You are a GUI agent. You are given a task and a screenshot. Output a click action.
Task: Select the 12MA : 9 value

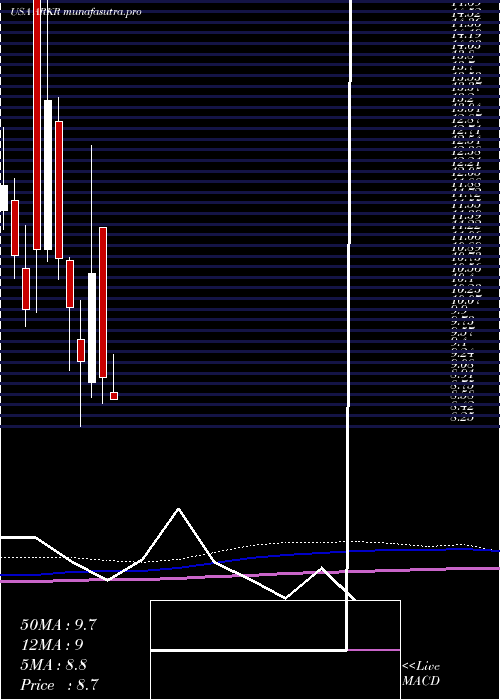tap(52, 645)
